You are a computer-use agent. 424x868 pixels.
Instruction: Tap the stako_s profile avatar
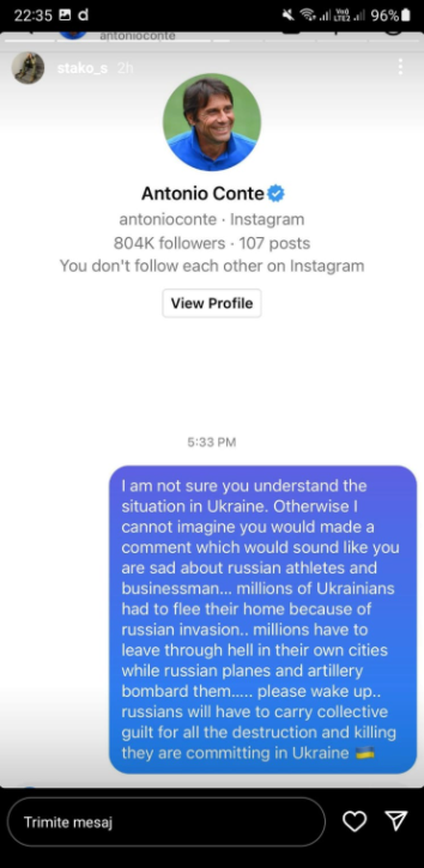point(28,68)
